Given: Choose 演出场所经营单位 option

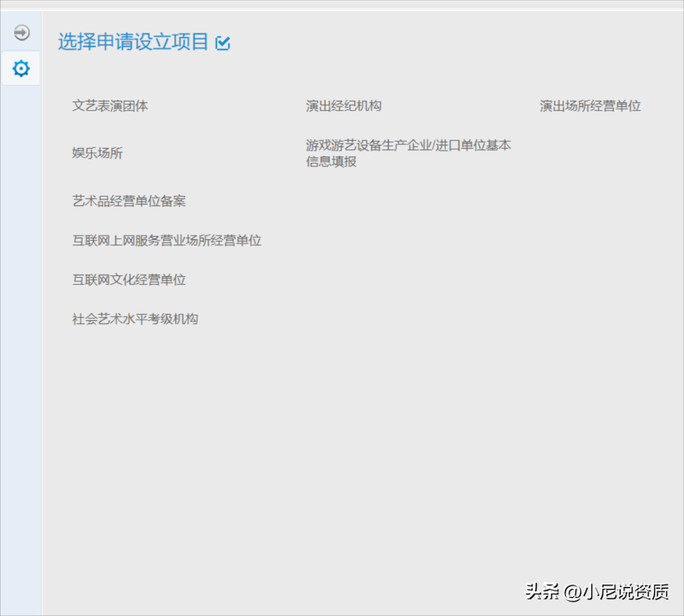Looking at the screenshot, I should 590,106.
